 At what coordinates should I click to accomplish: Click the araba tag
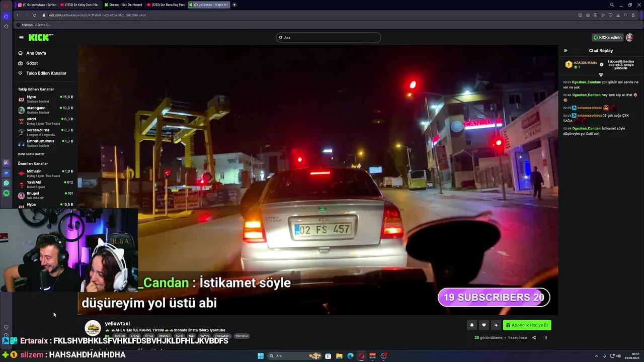(x=134, y=336)
